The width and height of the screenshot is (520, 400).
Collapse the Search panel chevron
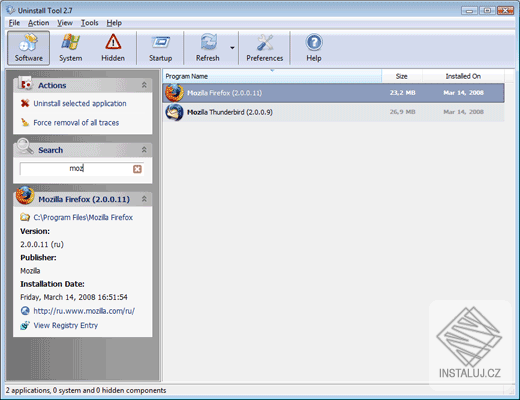pyautogui.click(x=144, y=150)
